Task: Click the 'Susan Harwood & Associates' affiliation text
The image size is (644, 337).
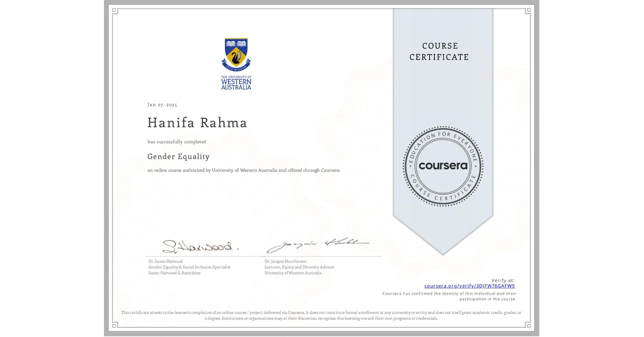Action: pyautogui.click(x=173, y=273)
